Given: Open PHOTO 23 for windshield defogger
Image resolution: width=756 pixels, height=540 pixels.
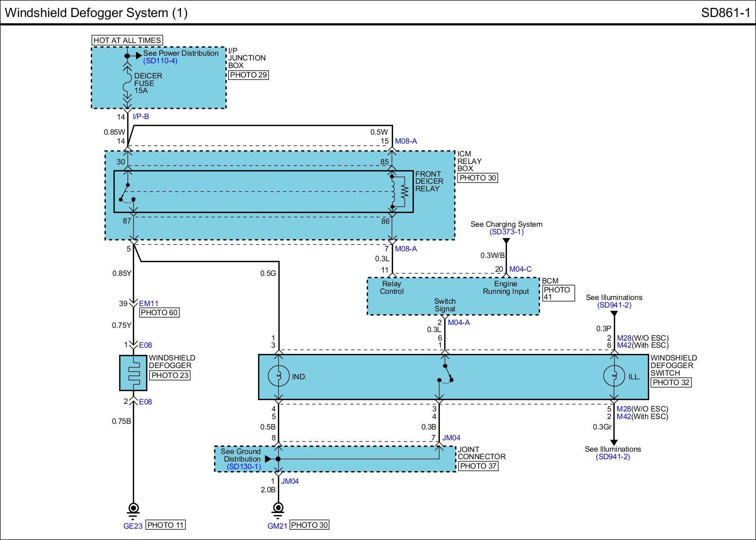Looking at the screenshot, I should 170,376.
